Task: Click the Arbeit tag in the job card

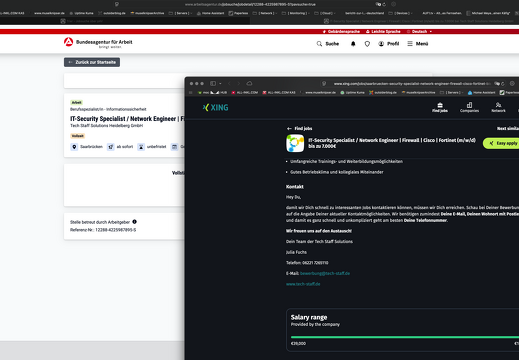Action: pyautogui.click(x=76, y=102)
